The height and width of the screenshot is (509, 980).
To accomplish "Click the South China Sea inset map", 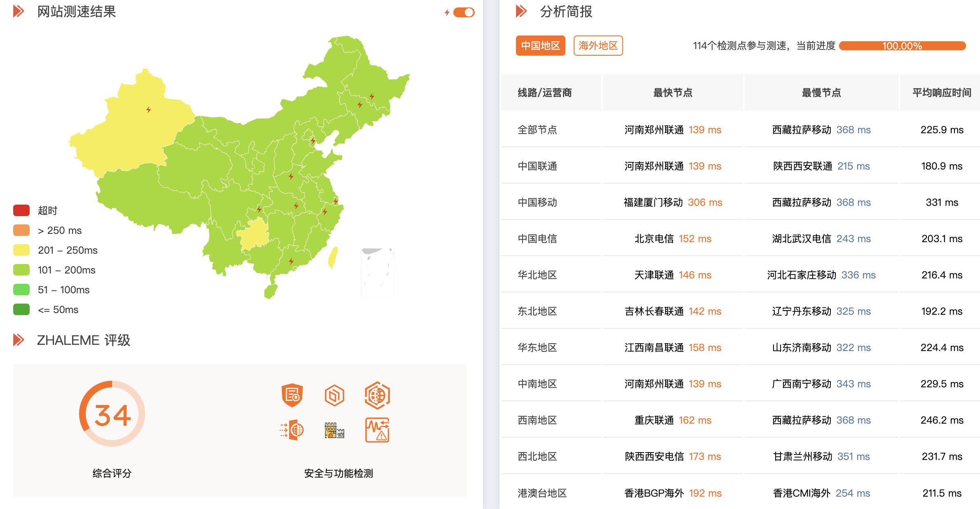I will pos(377,272).
